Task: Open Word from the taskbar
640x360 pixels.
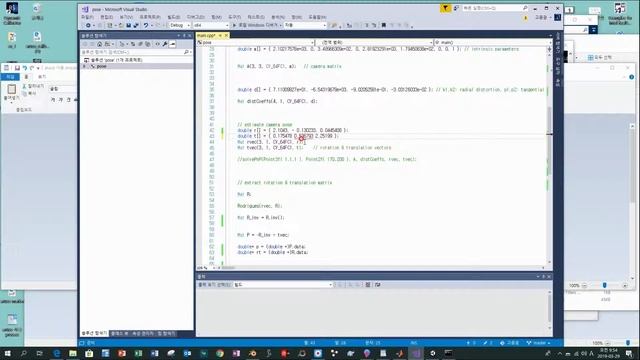Action: tap(154, 353)
